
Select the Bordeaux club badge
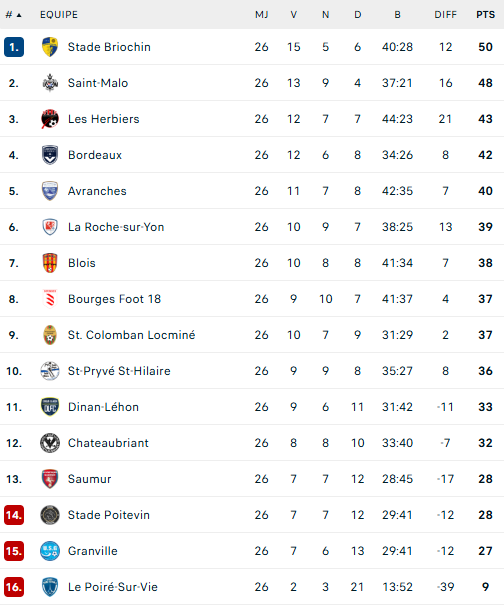pos(50,155)
